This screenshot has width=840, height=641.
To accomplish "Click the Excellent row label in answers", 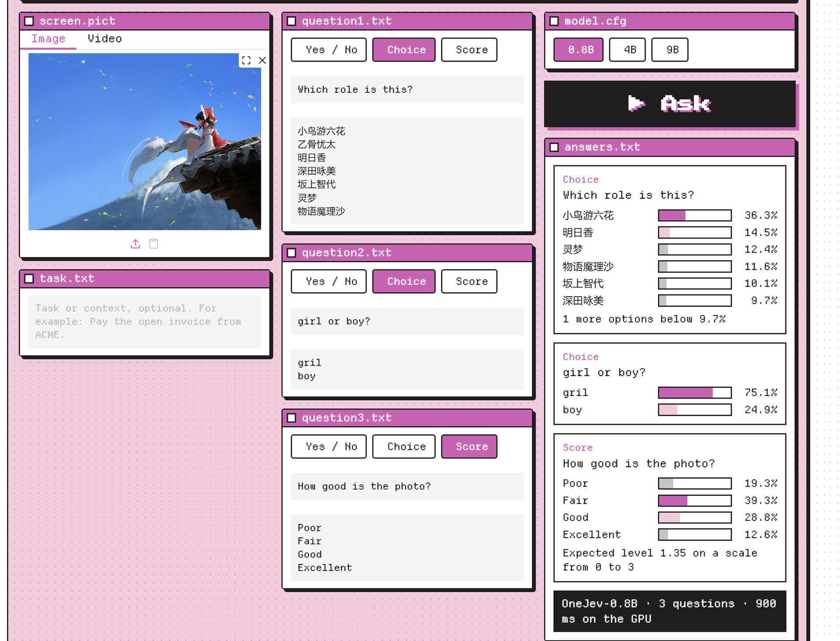I will tap(591, 535).
